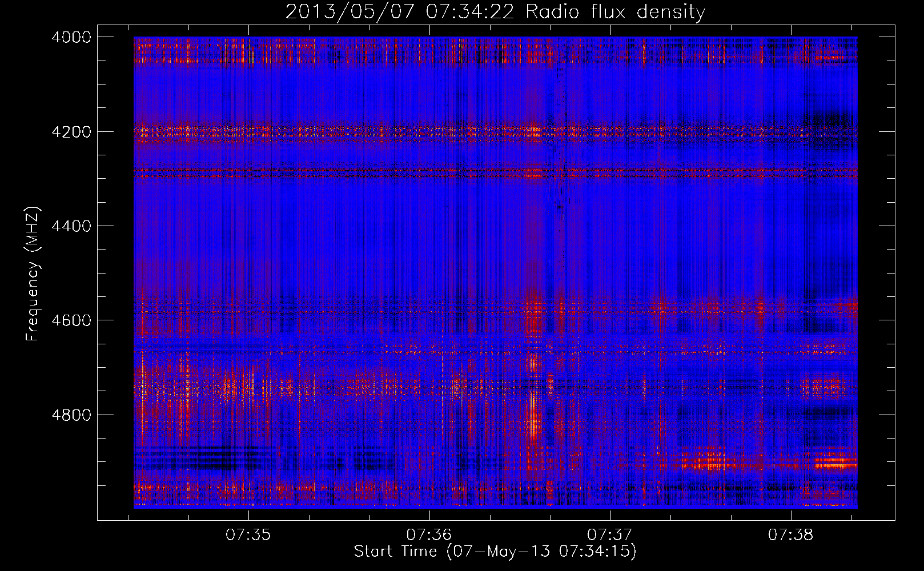Click the 07:35 time axis label
Image resolution: width=924 pixels, height=571 pixels.
point(248,535)
